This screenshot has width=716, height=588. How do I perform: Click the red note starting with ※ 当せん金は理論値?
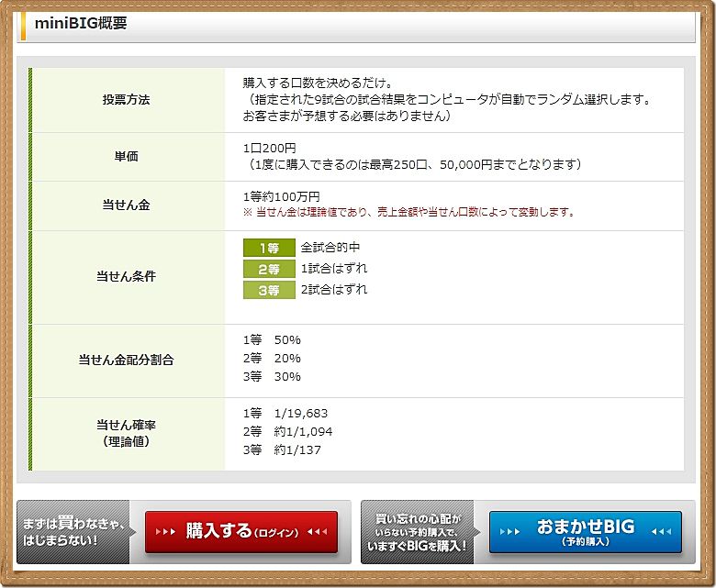408,212
